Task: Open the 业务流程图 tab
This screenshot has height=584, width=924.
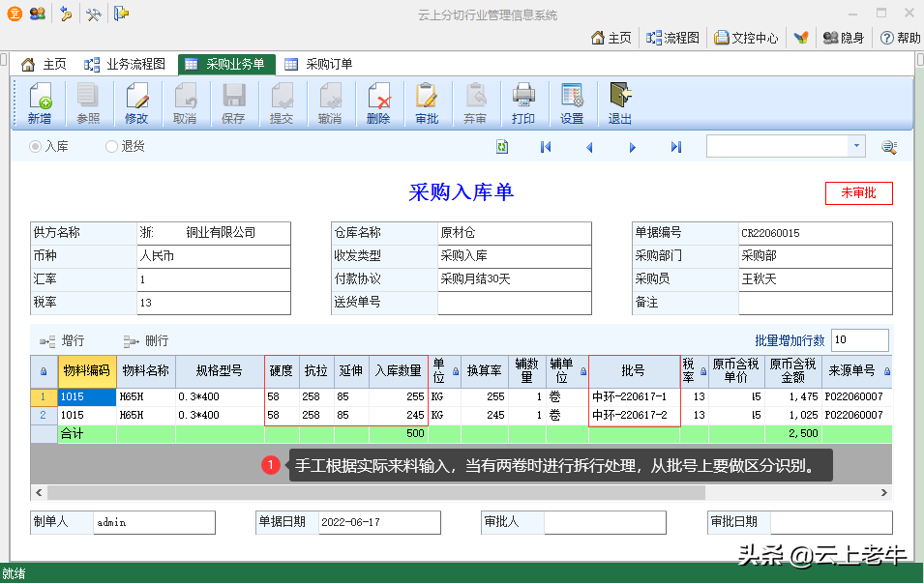Action: point(125,65)
